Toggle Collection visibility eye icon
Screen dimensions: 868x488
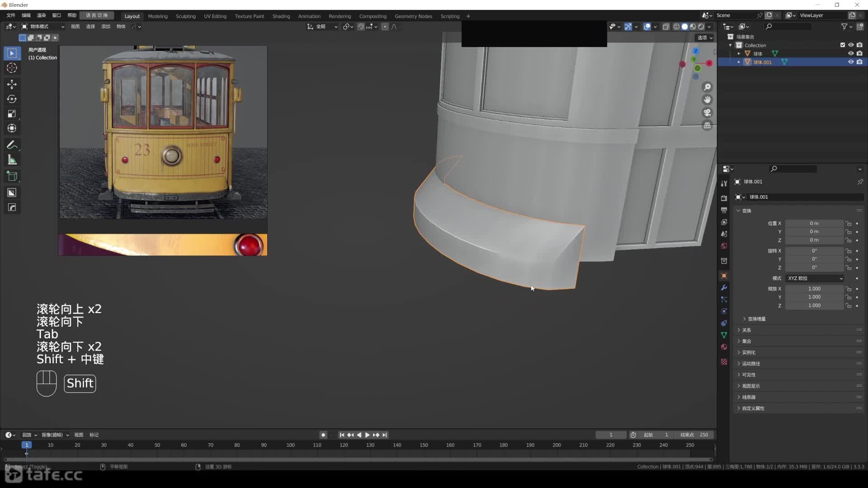click(x=850, y=45)
